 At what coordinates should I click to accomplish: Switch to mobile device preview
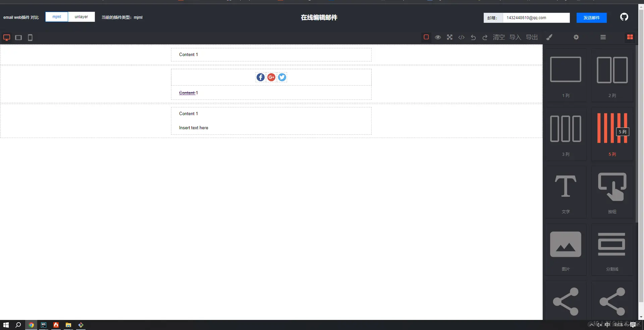pyautogui.click(x=30, y=38)
